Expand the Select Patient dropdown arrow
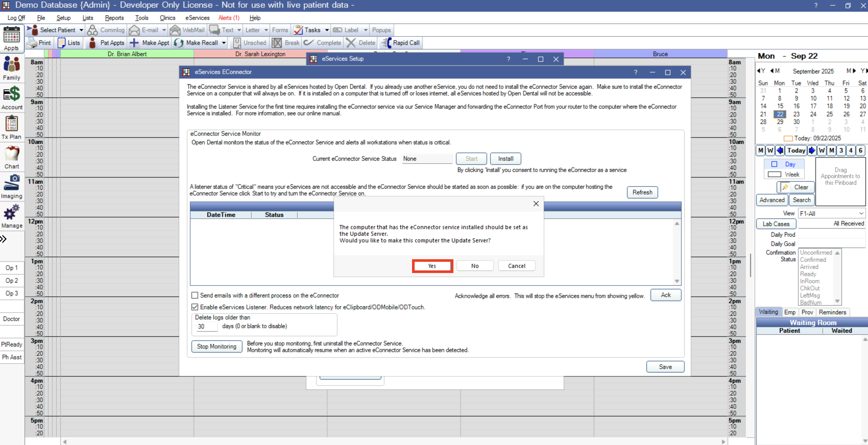The height and width of the screenshot is (445, 868). [81, 30]
